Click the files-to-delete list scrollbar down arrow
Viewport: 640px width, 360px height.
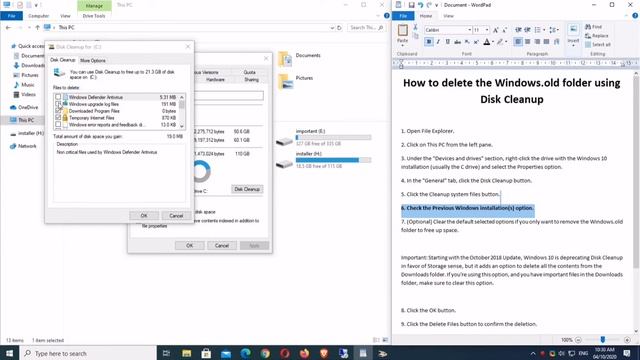coord(182,126)
